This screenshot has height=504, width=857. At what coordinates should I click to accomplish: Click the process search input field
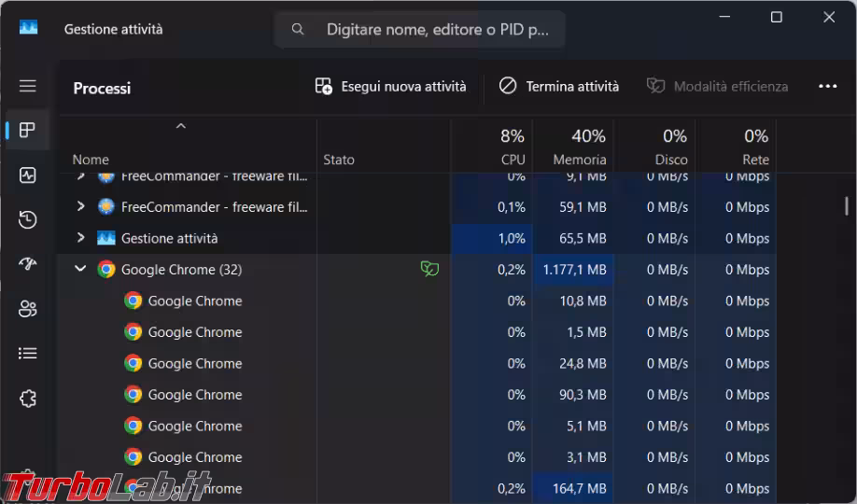[420, 29]
